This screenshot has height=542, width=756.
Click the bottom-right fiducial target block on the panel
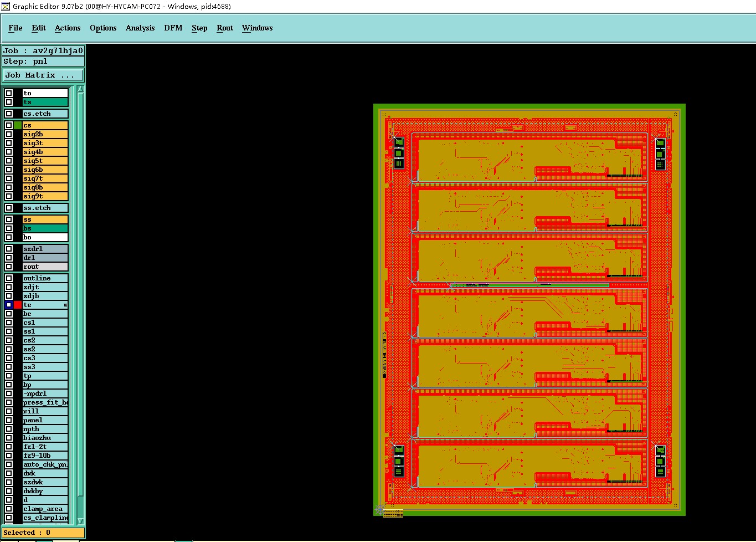tap(660, 461)
